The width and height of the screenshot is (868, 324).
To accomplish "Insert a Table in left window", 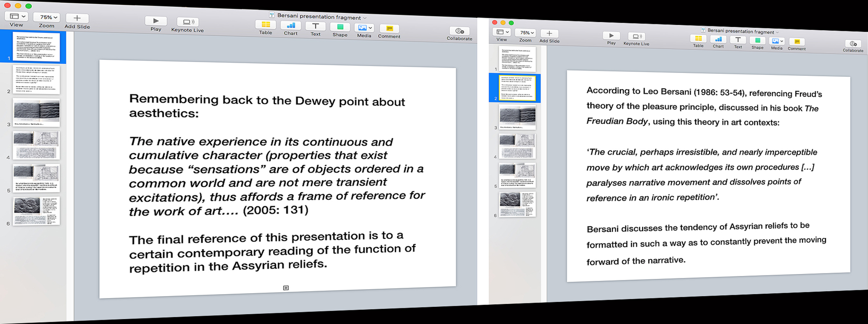I will (x=265, y=24).
